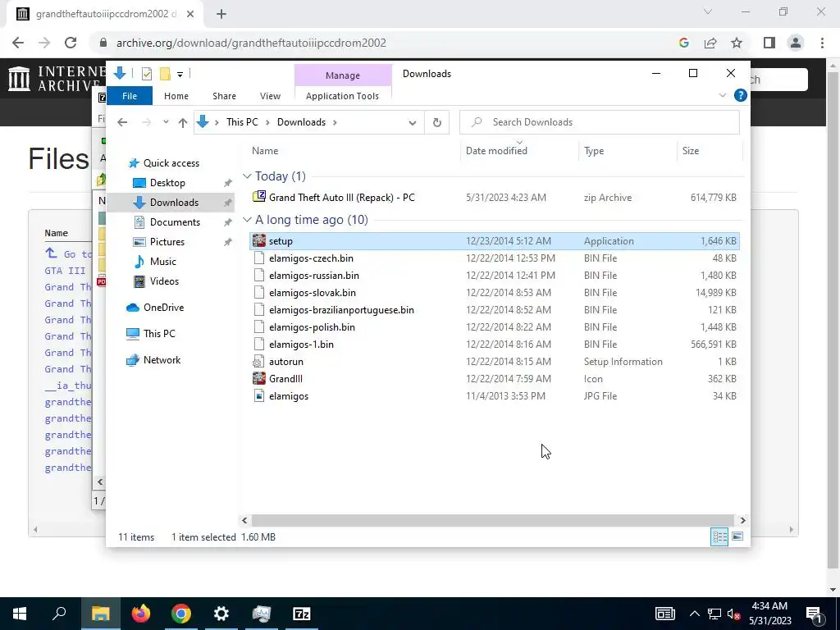
Task: Click the Search Downloads field
Action: tap(600, 122)
